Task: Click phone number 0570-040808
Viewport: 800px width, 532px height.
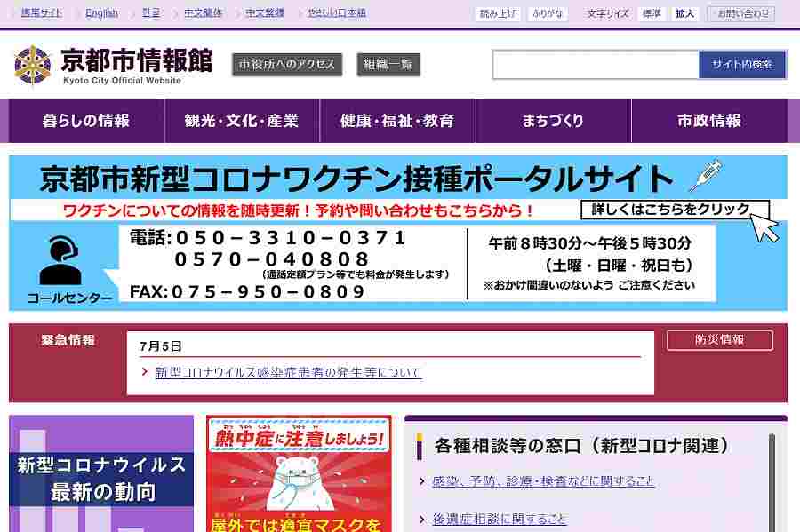Action: click(271, 259)
